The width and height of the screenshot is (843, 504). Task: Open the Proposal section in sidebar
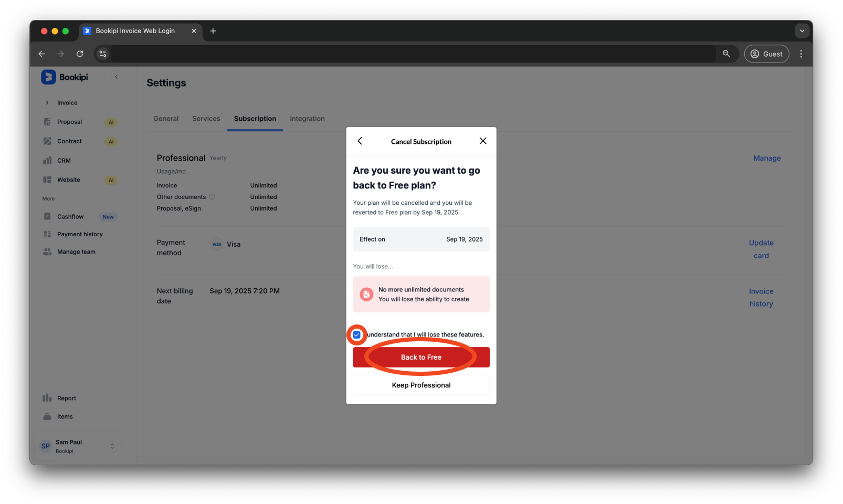pos(48,122)
